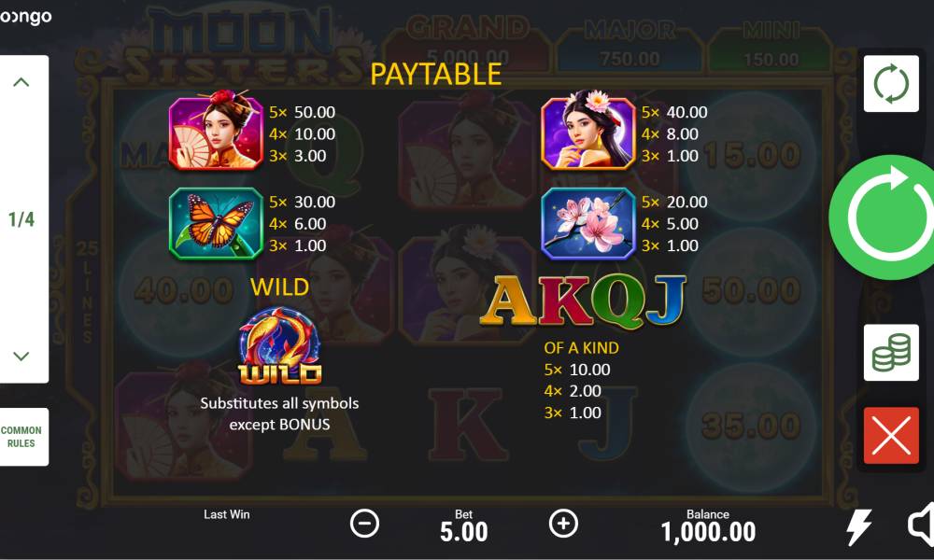
Task: Mute sound with speaker icon
Action: 921,525
